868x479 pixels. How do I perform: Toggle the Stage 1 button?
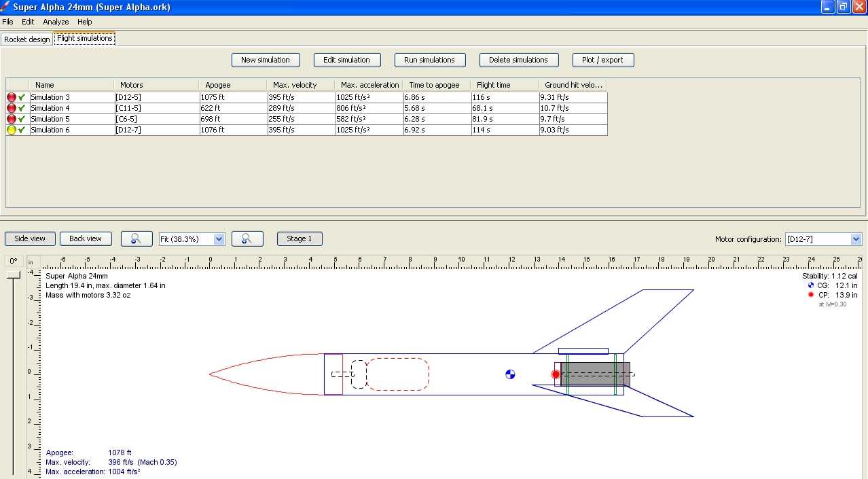point(299,238)
